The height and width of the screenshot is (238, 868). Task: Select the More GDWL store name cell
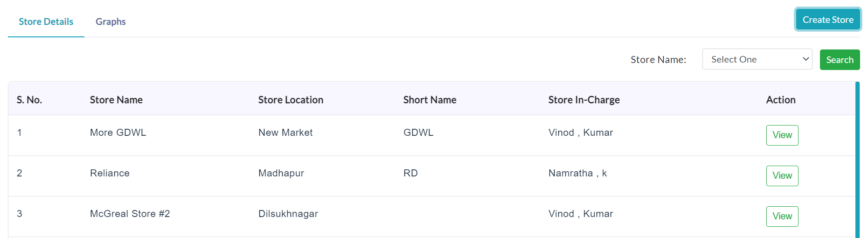click(x=118, y=133)
